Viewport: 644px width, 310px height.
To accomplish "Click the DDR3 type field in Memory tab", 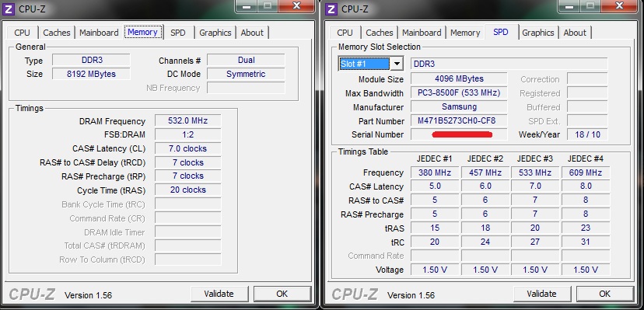I will 92,61.
